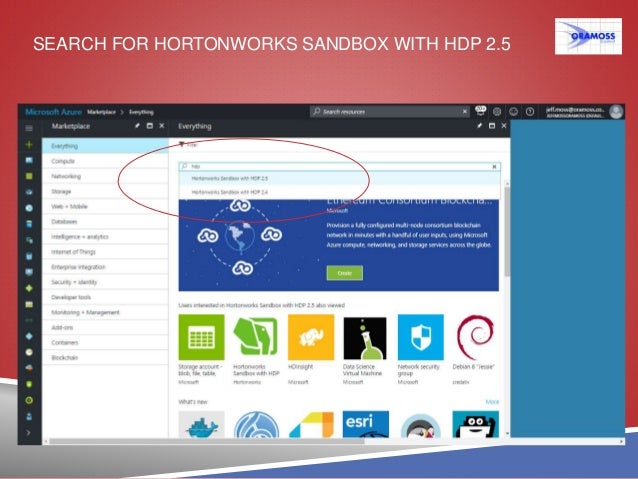Clear the marketplace search text
The height and width of the screenshot is (479, 638).
tap(494, 166)
